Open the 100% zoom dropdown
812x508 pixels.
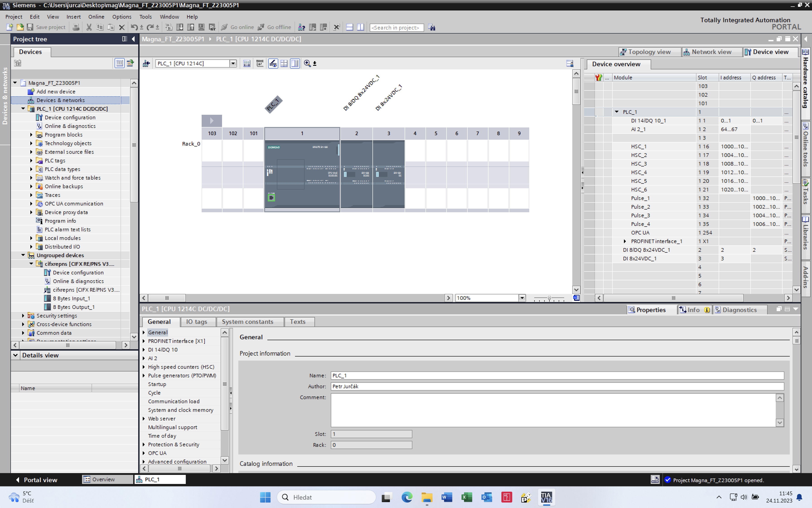tap(522, 298)
